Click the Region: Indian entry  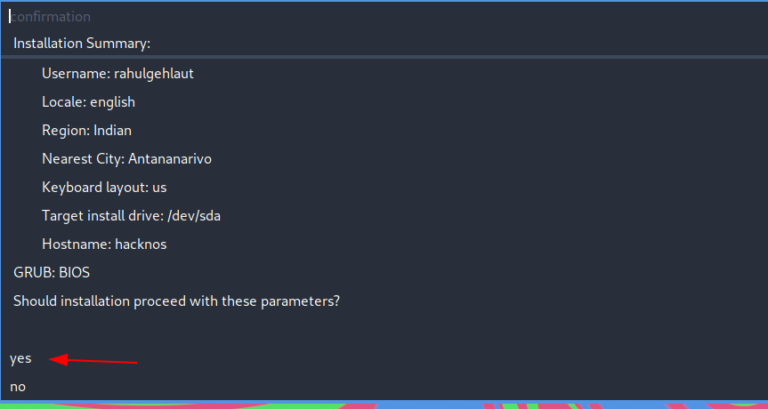[86, 130]
